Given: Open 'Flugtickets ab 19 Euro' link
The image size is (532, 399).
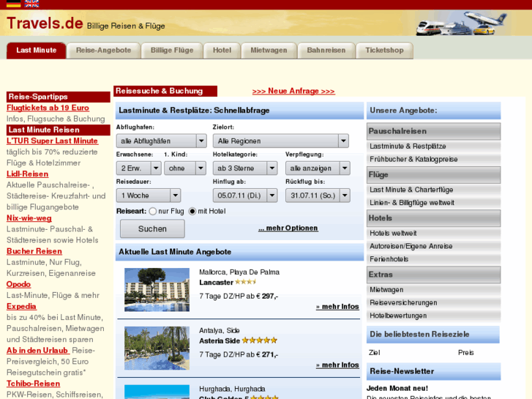Looking at the screenshot, I should [x=48, y=108].
